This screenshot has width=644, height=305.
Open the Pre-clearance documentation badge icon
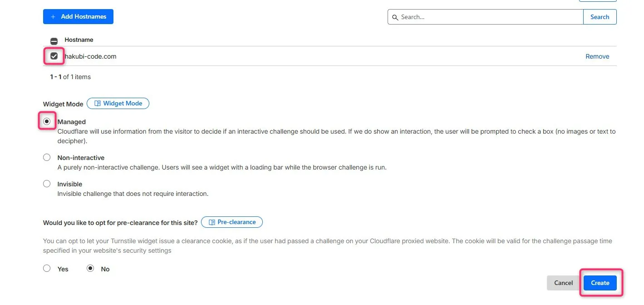212,222
